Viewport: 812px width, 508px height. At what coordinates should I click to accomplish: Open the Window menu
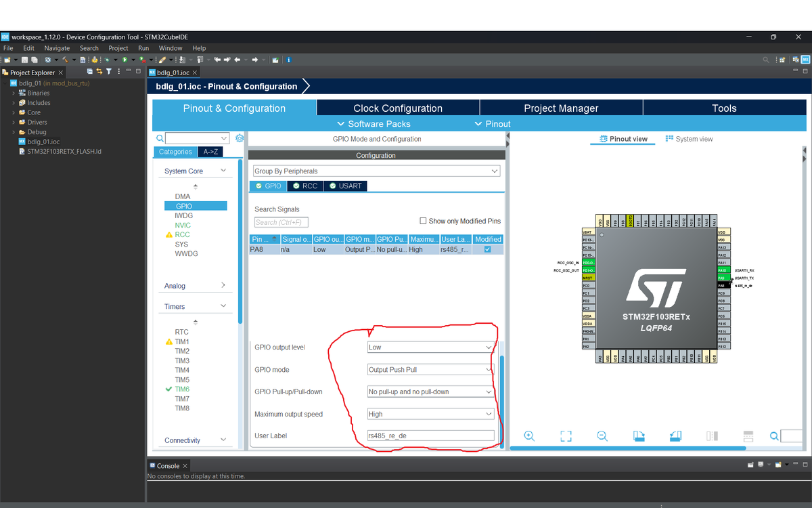pyautogui.click(x=171, y=48)
